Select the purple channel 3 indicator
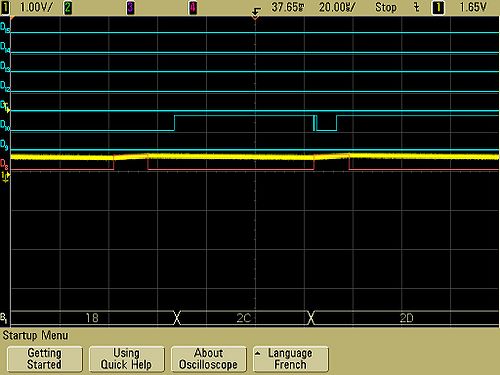The width and height of the screenshot is (500, 375). tap(130, 8)
